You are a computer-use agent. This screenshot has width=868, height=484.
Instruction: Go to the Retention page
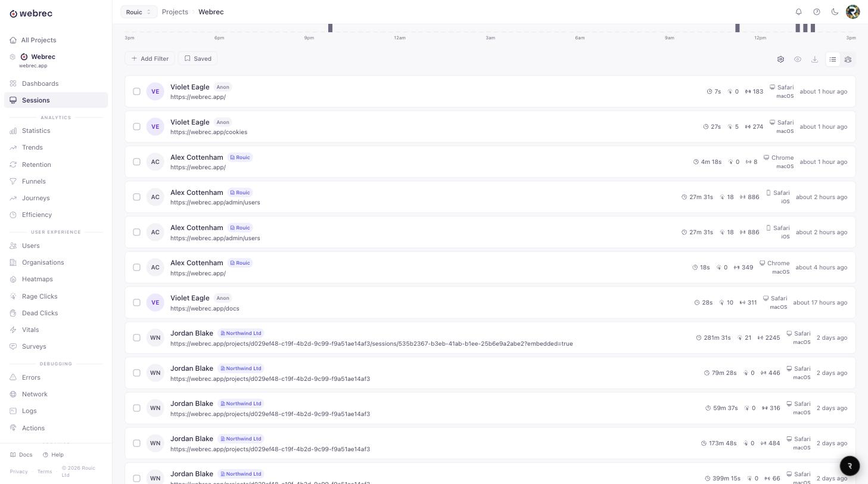(x=36, y=165)
